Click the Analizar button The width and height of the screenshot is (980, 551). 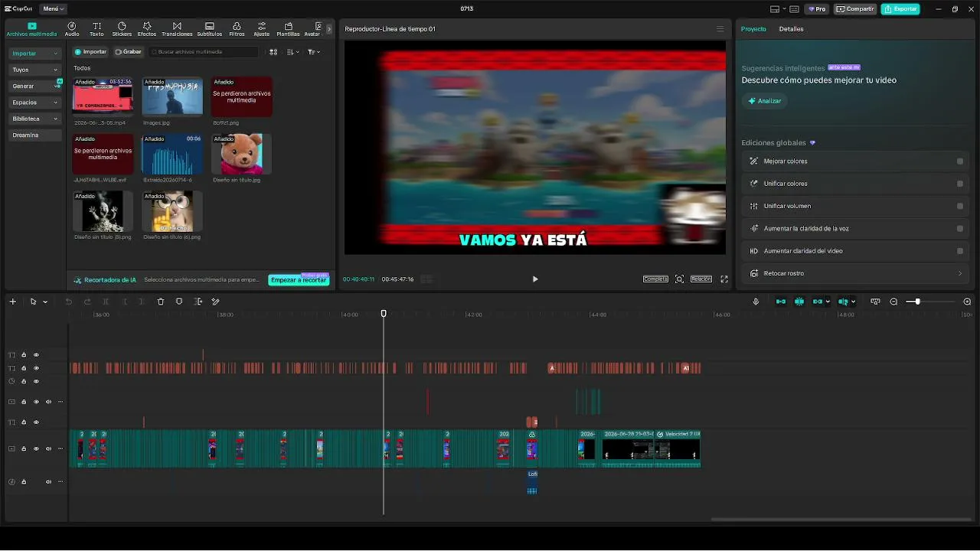point(764,101)
